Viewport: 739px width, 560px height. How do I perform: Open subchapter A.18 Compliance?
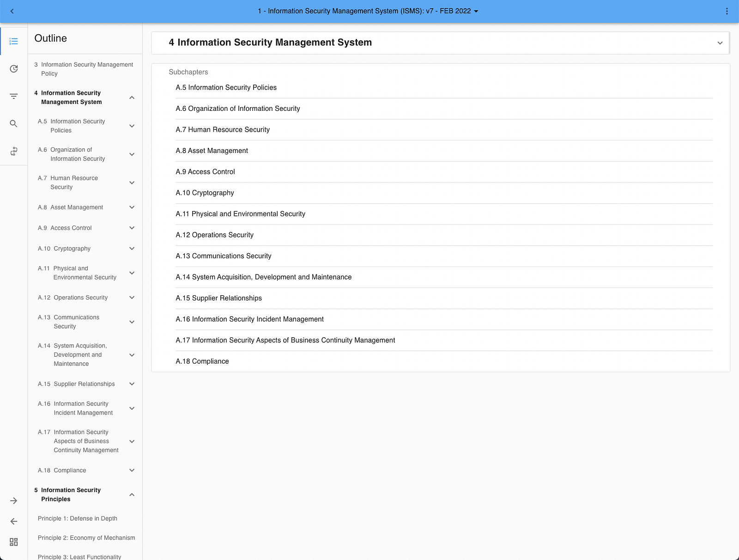click(202, 361)
